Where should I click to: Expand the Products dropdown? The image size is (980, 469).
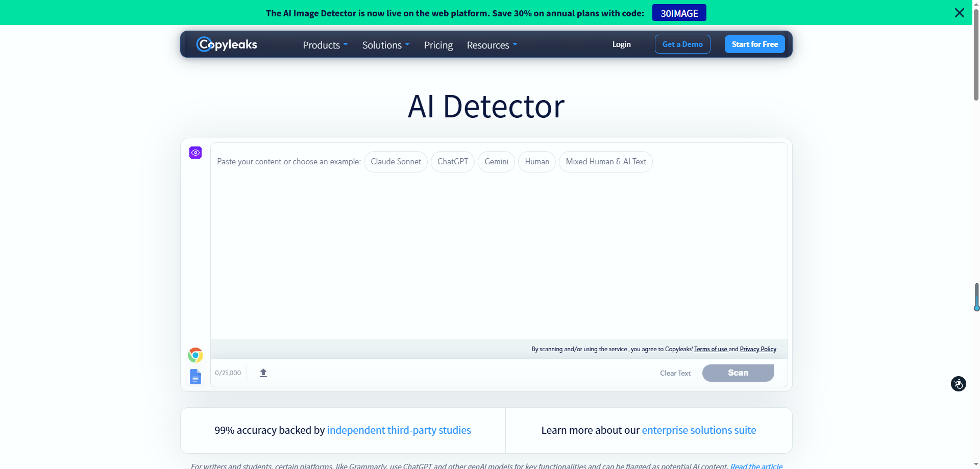[x=325, y=45]
